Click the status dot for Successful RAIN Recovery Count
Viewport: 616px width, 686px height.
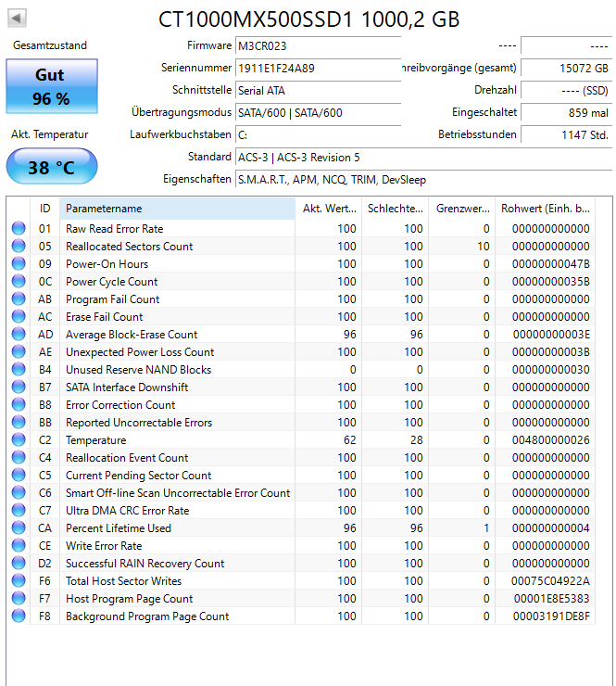tap(19, 563)
